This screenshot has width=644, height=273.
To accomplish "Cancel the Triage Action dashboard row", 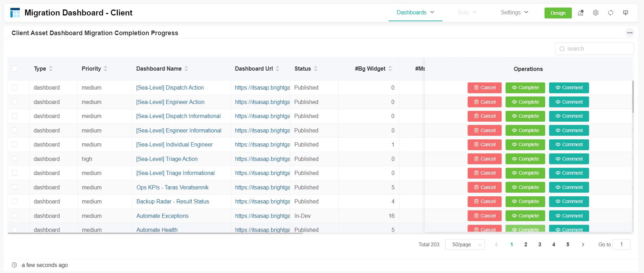I will point(485,159).
